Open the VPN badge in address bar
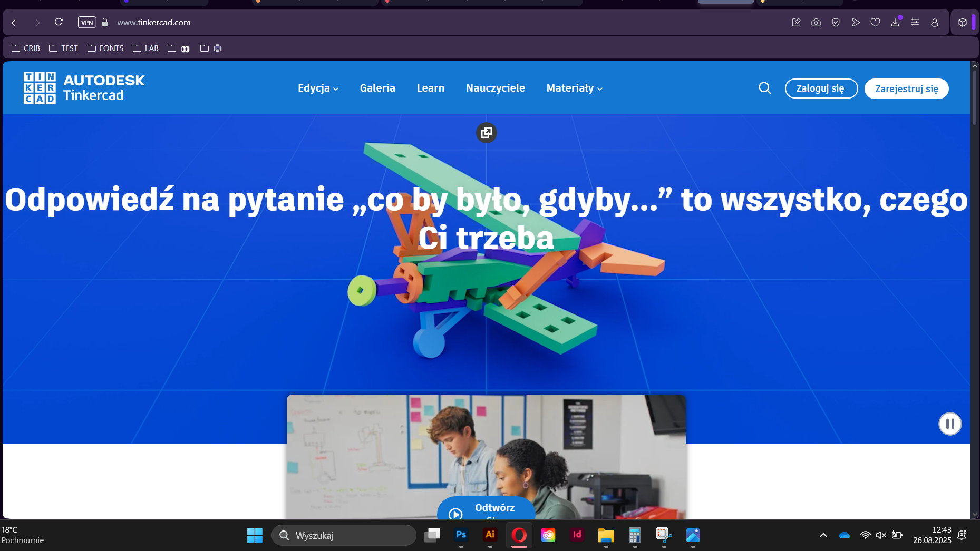 coord(87,22)
